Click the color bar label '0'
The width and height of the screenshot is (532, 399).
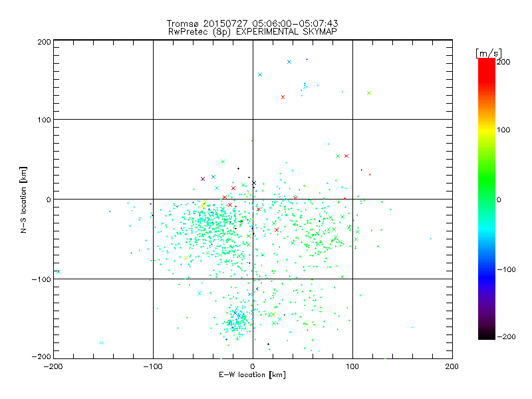pos(499,199)
